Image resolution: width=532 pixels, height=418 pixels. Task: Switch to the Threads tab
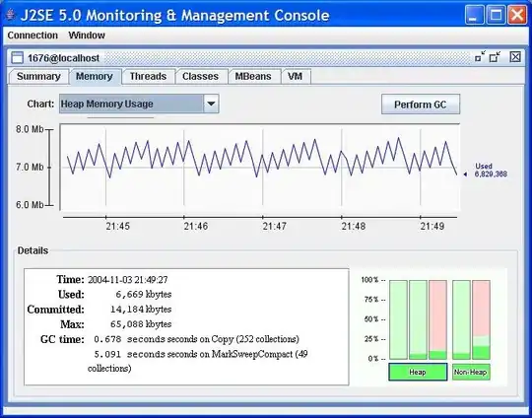148,76
